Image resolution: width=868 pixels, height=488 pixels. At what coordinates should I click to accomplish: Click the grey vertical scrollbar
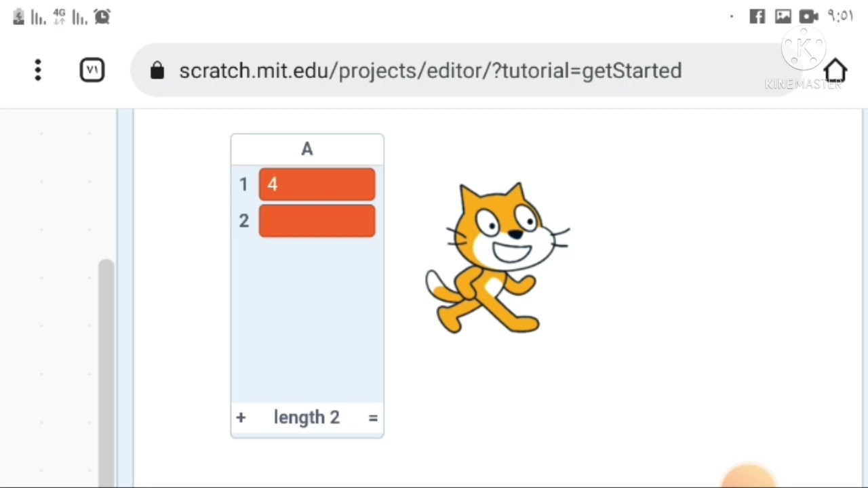click(106, 366)
